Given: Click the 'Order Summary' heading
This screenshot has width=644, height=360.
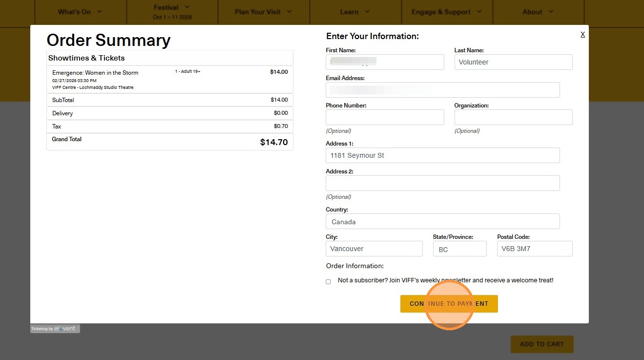Looking at the screenshot, I should (108, 40).
